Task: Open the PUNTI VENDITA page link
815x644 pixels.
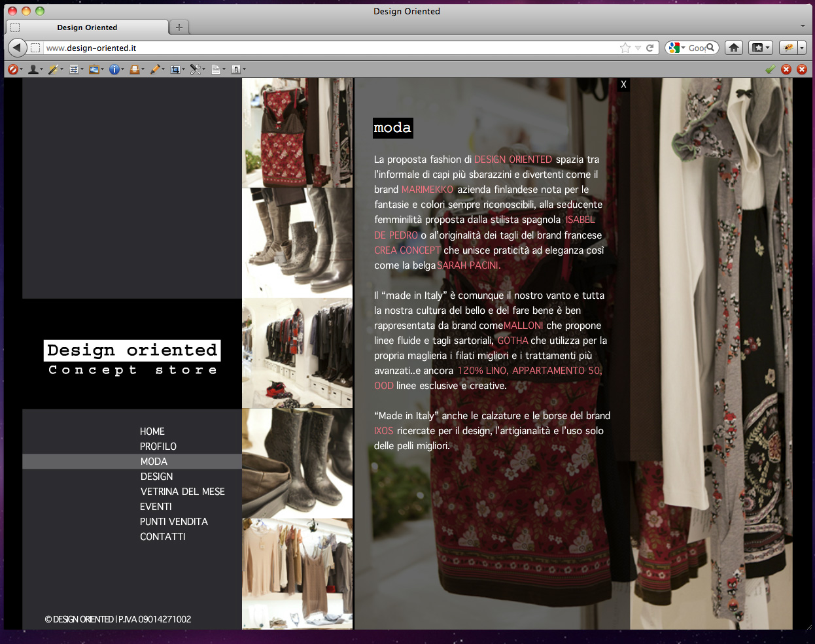Action: [174, 522]
